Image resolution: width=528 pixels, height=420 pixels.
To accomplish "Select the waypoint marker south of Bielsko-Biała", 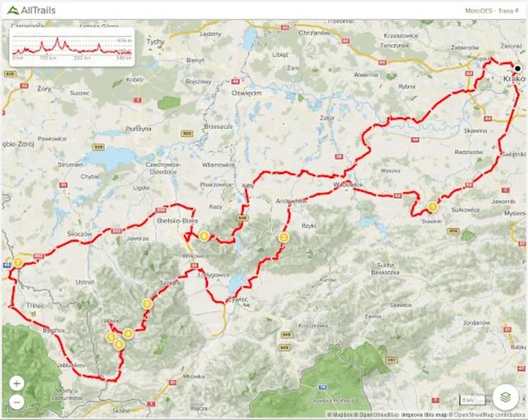I will pyautogui.click(x=204, y=236).
